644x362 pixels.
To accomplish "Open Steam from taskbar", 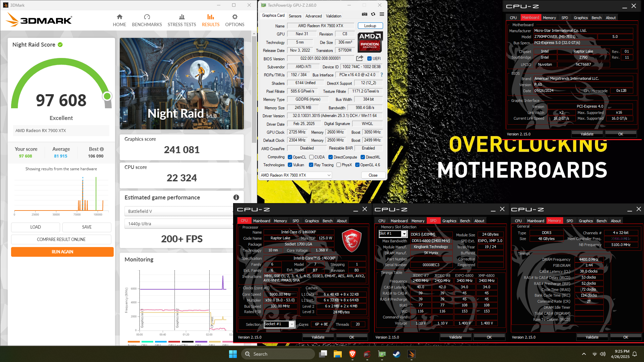I will (x=397, y=354).
